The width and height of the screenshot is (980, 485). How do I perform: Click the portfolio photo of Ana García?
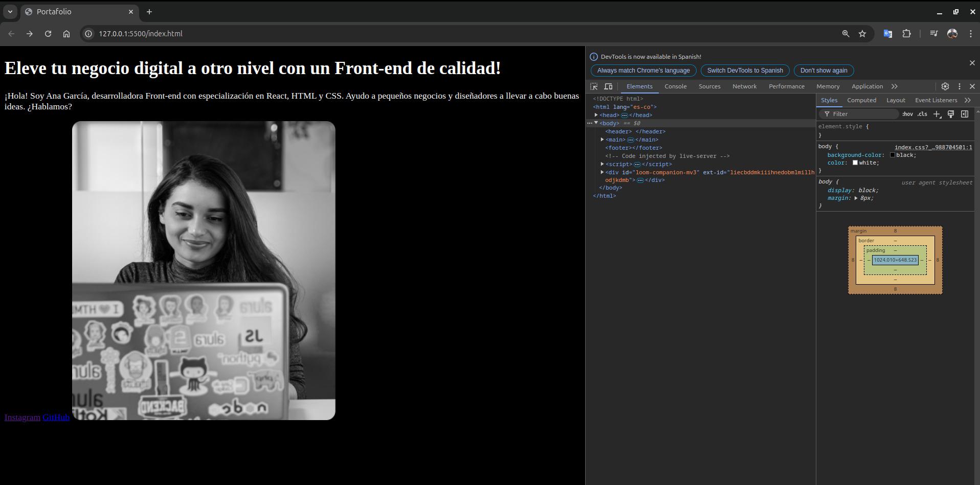[204, 270]
